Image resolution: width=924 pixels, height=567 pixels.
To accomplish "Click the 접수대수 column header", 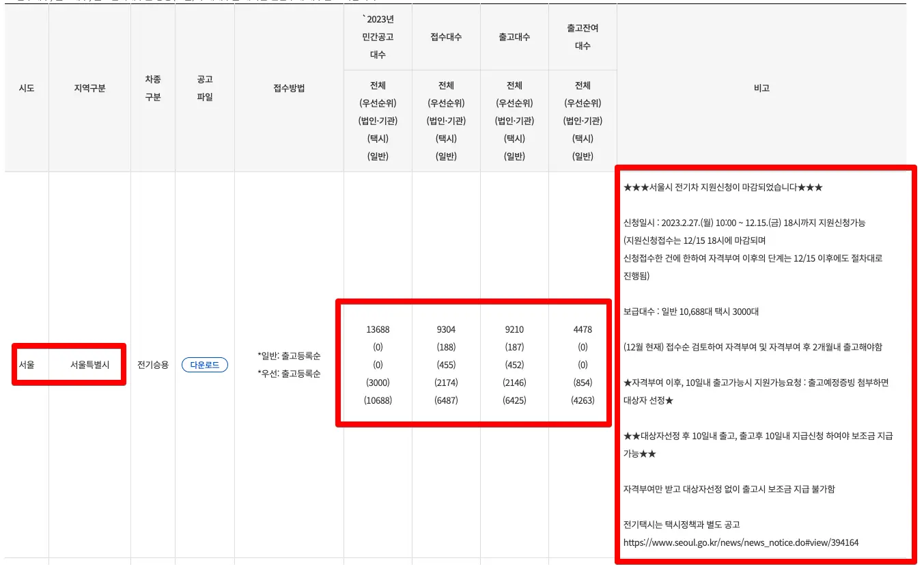I will pyautogui.click(x=446, y=37).
